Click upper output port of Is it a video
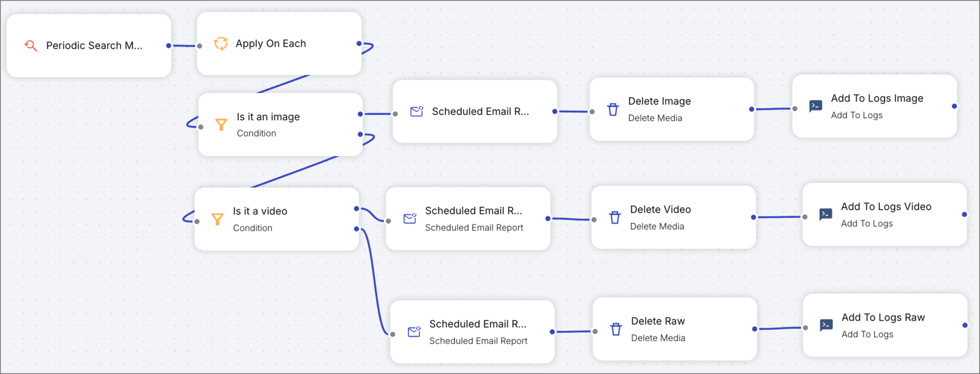 coord(356,209)
